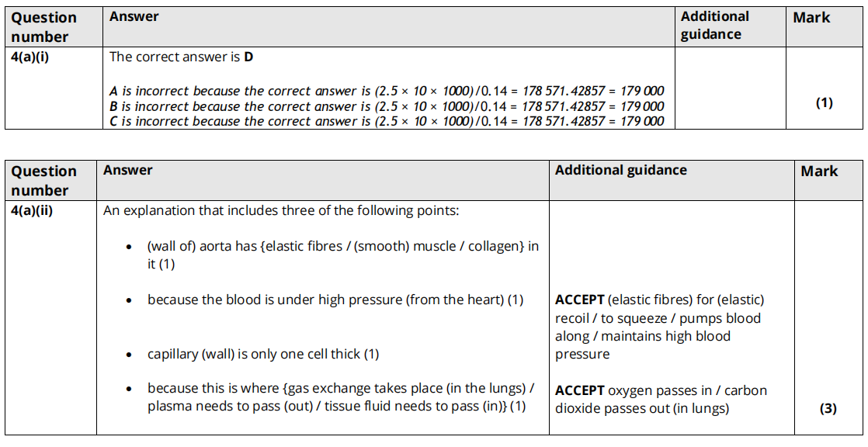The width and height of the screenshot is (868, 447).
Task: Click the 'Question number' header in second table
Action: (44, 181)
